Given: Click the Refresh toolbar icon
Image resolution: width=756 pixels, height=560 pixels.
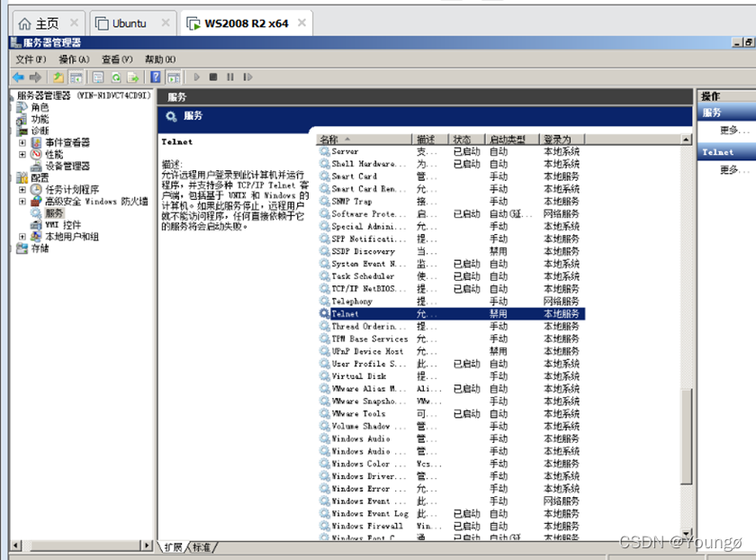Looking at the screenshot, I should click(116, 77).
